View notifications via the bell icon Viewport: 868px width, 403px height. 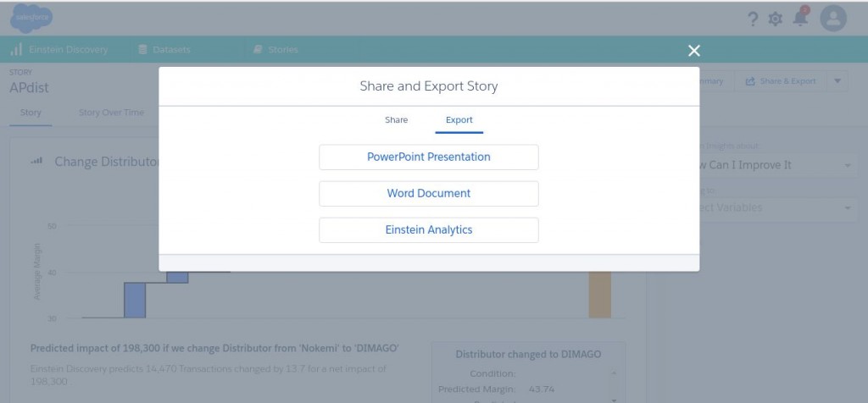(800, 18)
